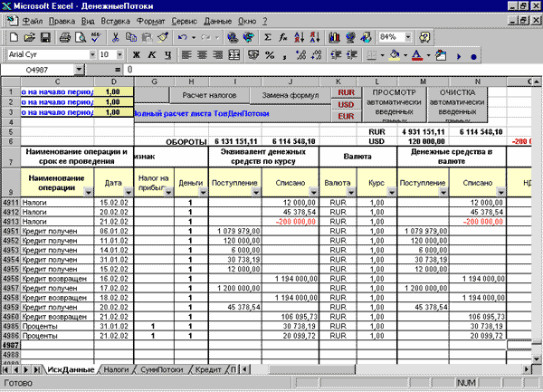This screenshot has height=392, width=543.
Task: Open the Данные menu
Action: (x=217, y=22)
